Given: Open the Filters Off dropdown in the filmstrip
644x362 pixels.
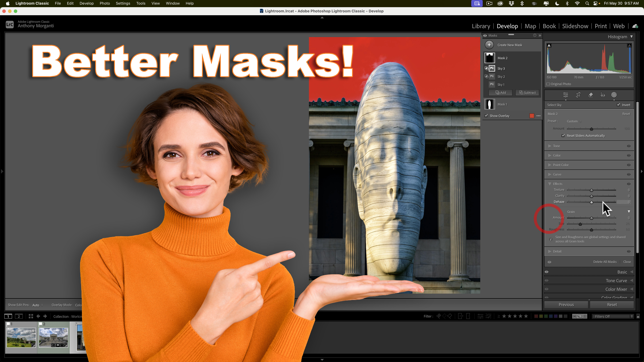Looking at the screenshot, I should click(x=612, y=316).
